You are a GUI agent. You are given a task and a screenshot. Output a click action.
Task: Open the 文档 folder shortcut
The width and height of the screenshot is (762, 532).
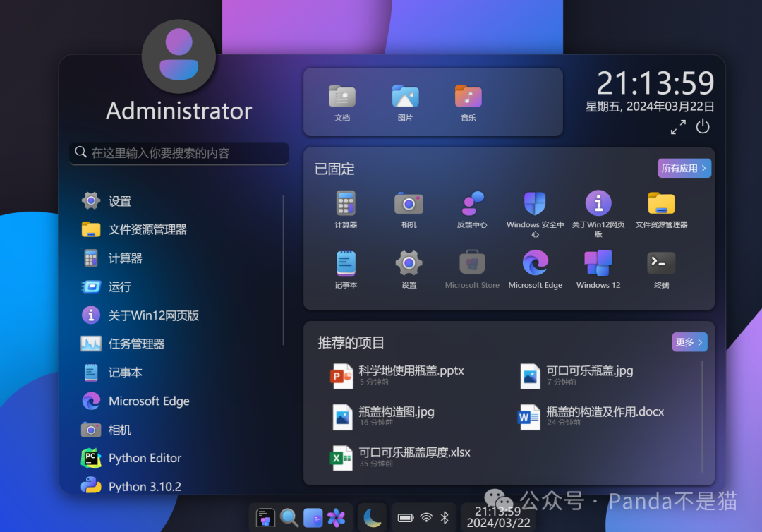click(342, 102)
